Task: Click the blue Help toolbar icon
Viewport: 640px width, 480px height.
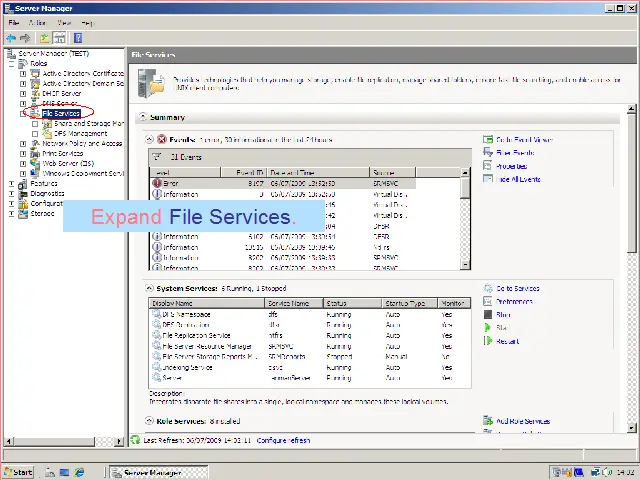Action: [78, 38]
